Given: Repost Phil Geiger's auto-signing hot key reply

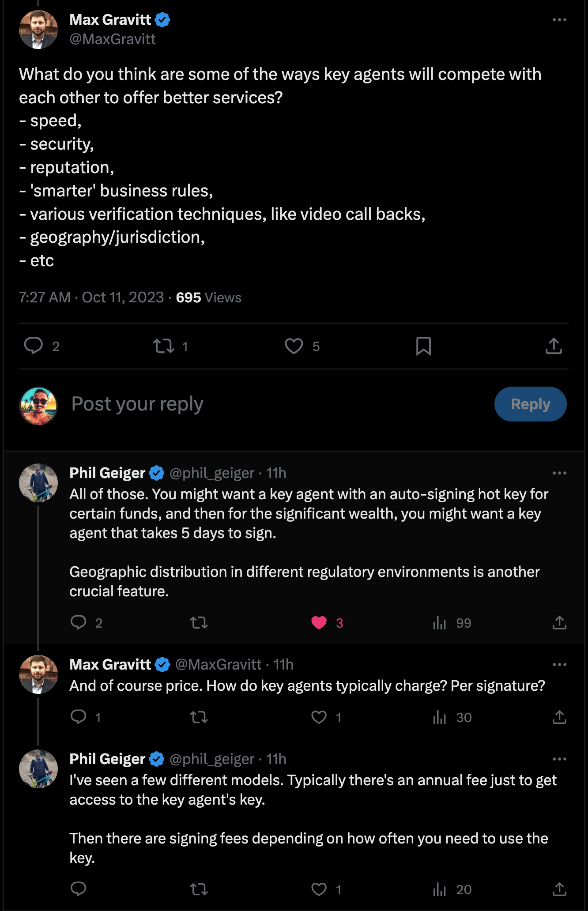Looking at the screenshot, I should point(199,623).
